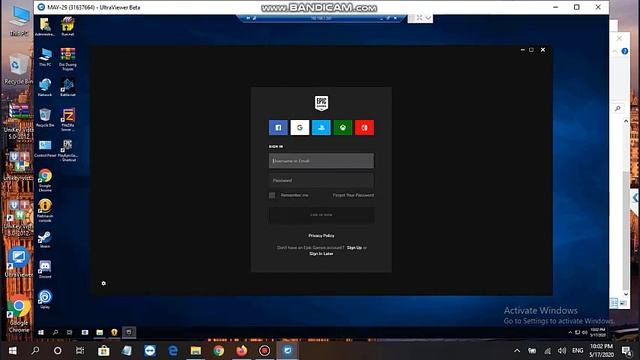Click background window scrollbar up arrow
This screenshot has width=640, height=360.
coord(626,121)
